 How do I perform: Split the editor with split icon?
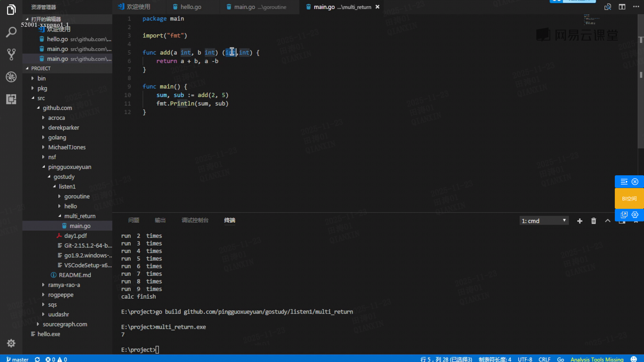[x=622, y=7]
